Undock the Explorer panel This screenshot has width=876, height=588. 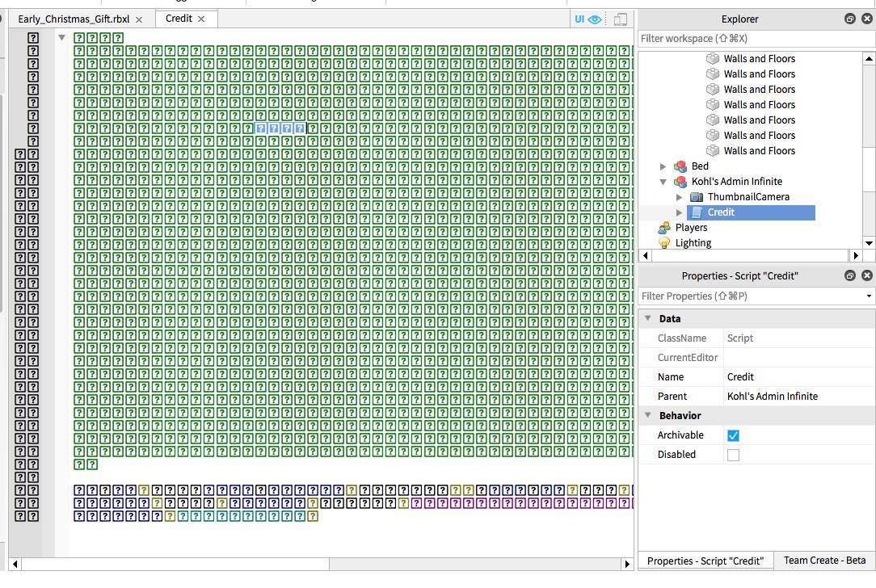pos(849,19)
